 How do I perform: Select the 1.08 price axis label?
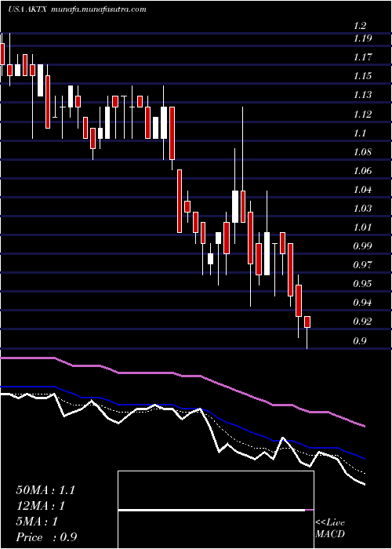pyautogui.click(x=363, y=152)
